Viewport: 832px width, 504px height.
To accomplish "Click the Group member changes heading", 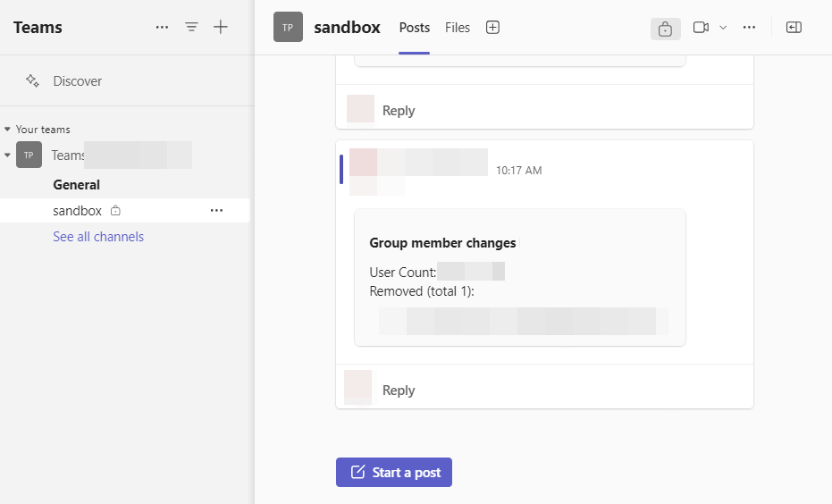I will pyautogui.click(x=442, y=242).
